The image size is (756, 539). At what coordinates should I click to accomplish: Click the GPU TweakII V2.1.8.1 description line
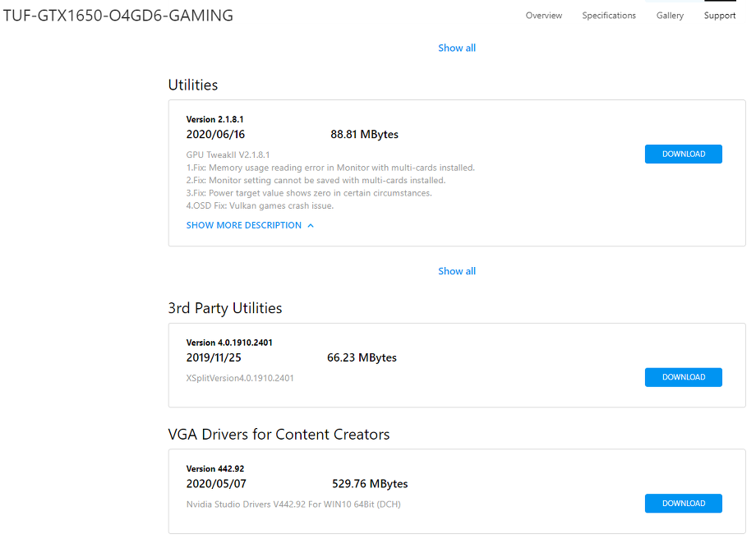point(228,154)
